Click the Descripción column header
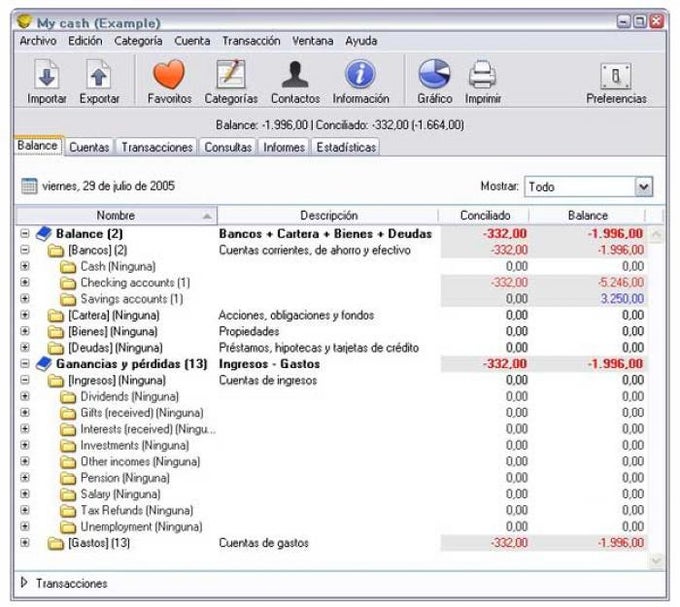680x607 pixels. [328, 215]
